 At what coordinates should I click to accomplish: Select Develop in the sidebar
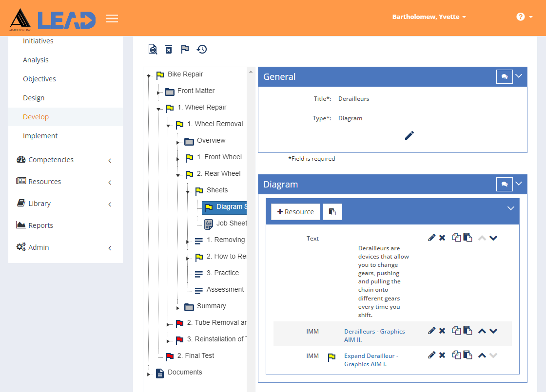tap(36, 117)
